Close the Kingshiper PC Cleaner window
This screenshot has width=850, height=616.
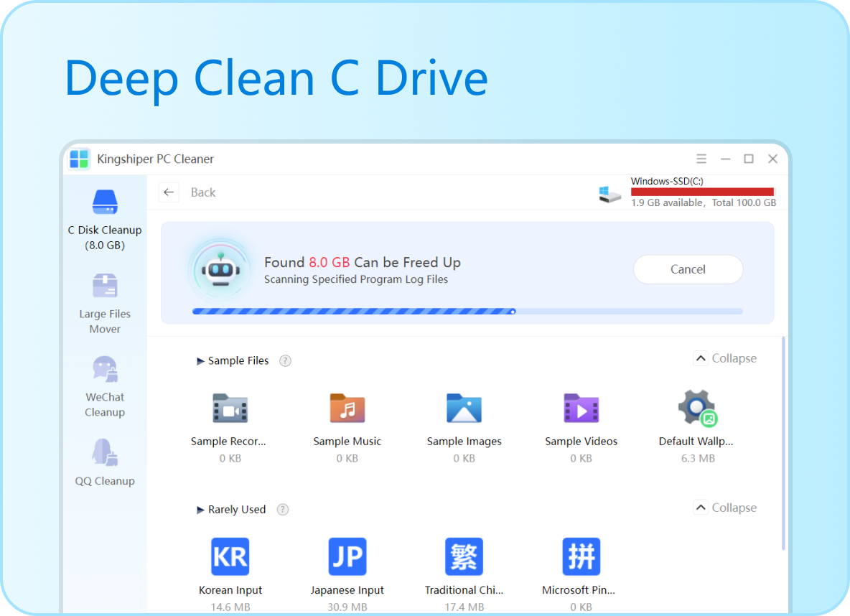[773, 159]
